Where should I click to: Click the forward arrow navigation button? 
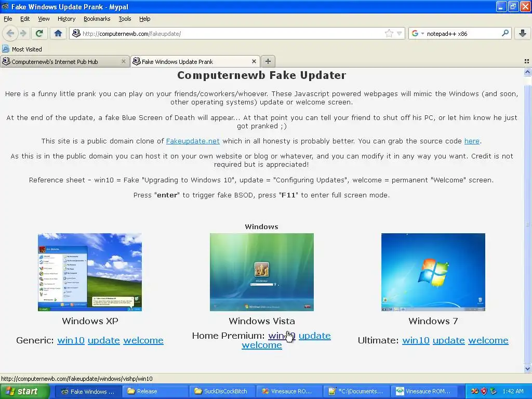(23, 33)
